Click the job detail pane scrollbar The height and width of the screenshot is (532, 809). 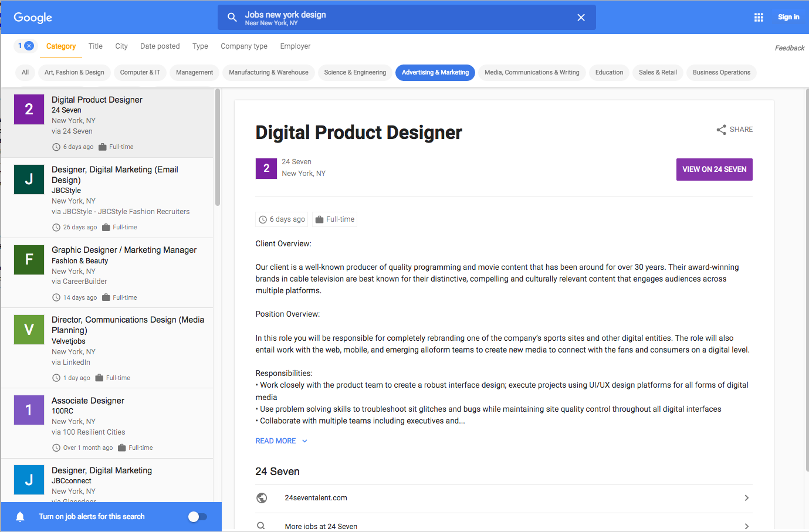pyautogui.click(x=807, y=279)
